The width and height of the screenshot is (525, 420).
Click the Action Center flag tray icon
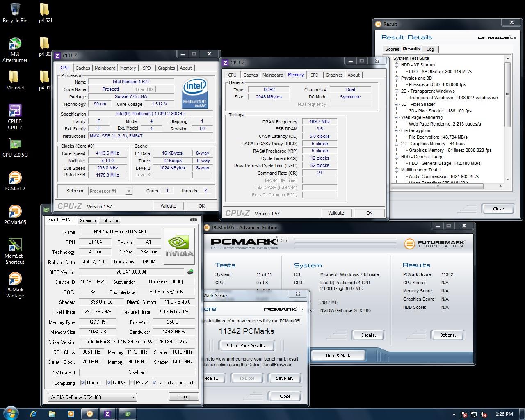coord(464,414)
